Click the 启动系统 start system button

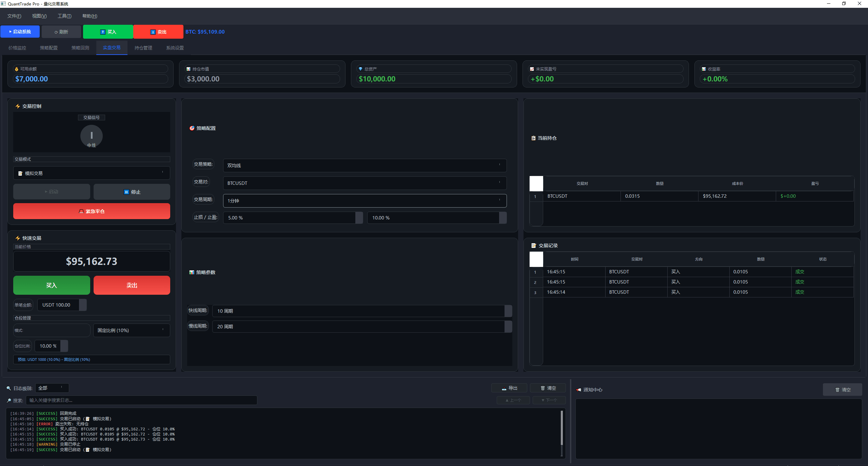[x=20, y=32]
